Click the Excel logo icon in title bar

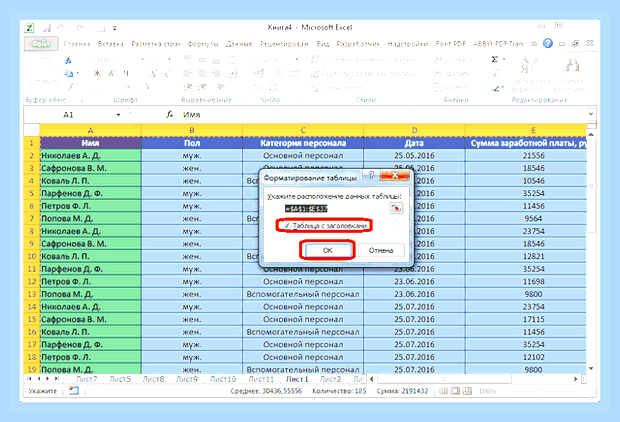tap(30, 28)
